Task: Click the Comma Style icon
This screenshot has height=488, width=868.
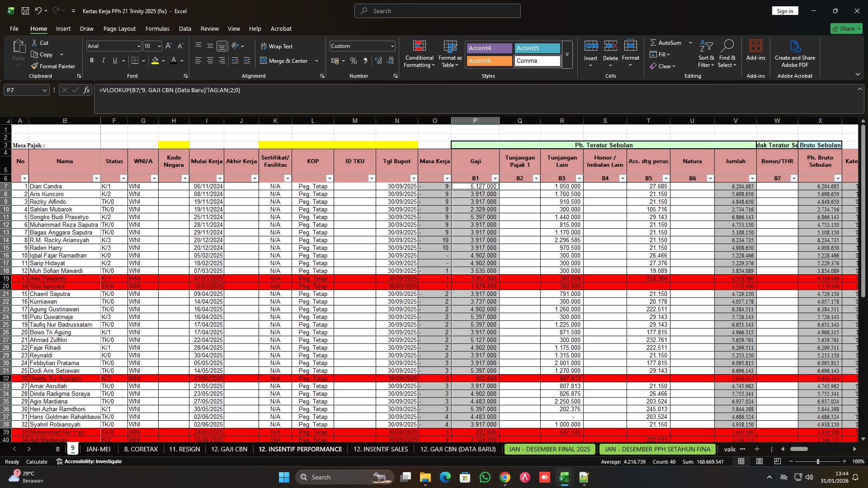Action: click(366, 61)
